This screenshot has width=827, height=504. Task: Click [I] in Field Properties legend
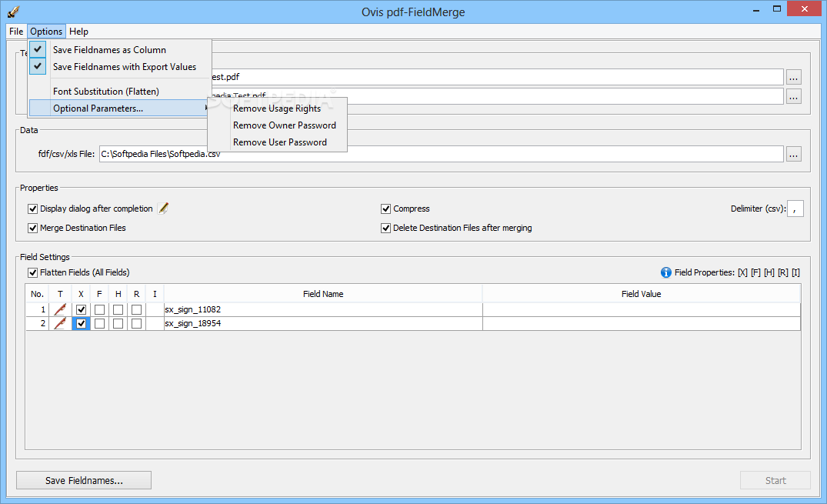795,272
